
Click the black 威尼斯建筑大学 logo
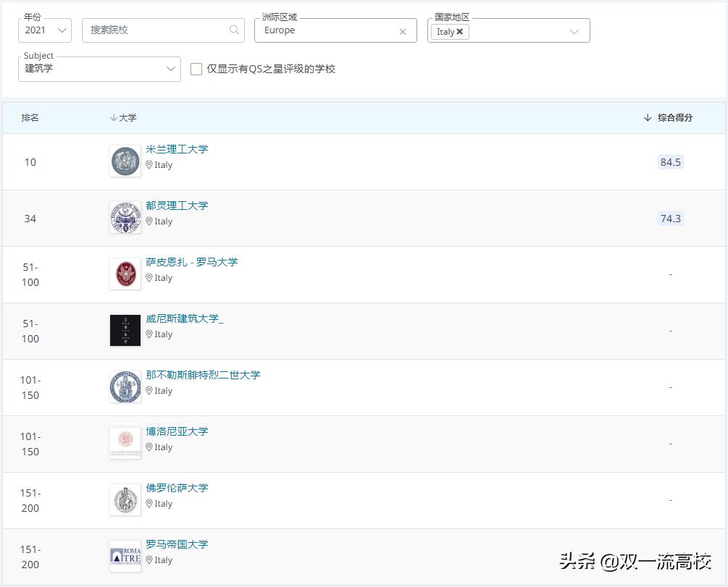pos(125,330)
